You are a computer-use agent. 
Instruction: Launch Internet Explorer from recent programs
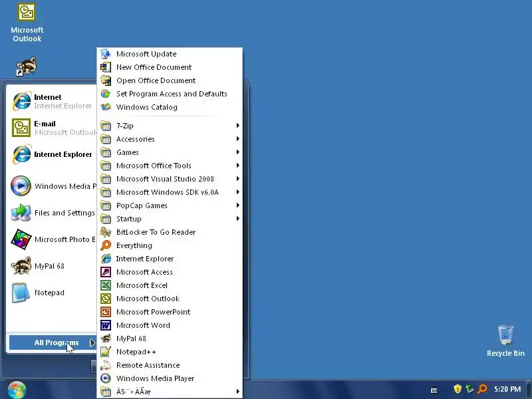pos(52,154)
